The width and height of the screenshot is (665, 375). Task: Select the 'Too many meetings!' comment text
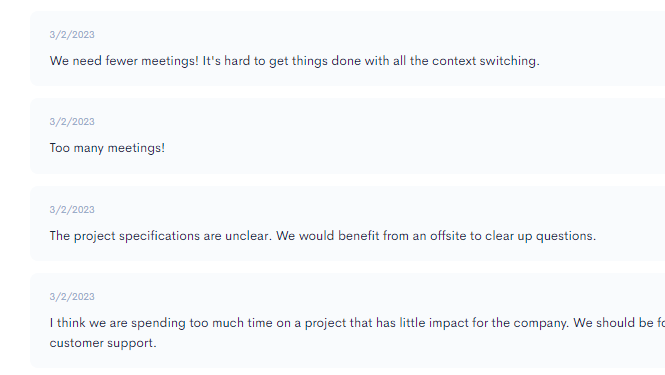click(107, 148)
